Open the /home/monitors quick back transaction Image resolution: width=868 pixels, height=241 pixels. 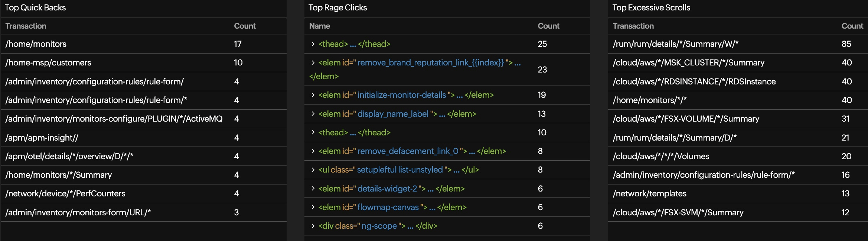(36, 44)
